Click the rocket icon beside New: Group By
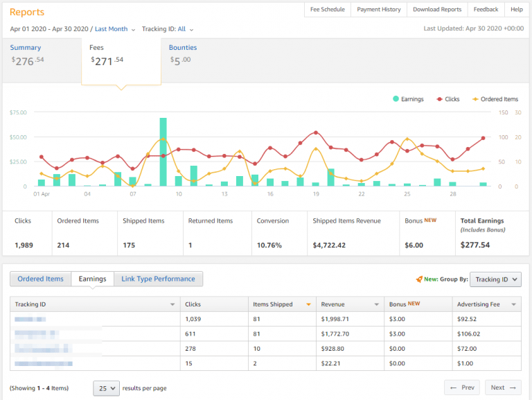The height and width of the screenshot is (400, 532). (x=419, y=279)
